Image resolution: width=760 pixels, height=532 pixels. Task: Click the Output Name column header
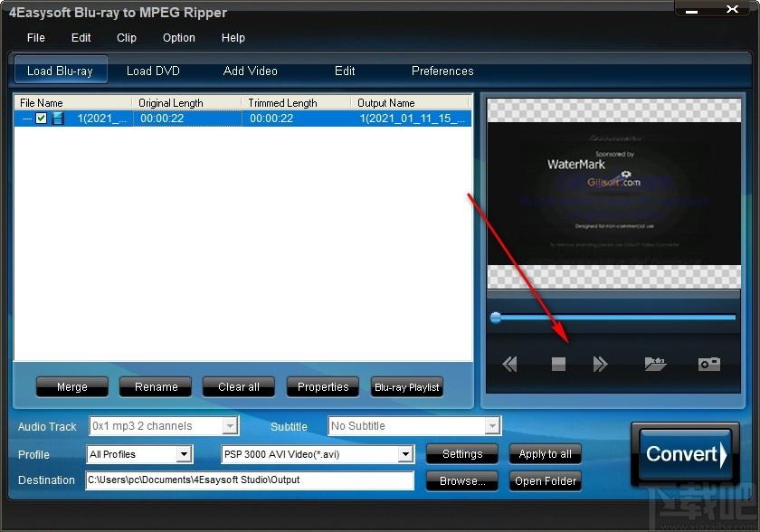pyautogui.click(x=411, y=103)
